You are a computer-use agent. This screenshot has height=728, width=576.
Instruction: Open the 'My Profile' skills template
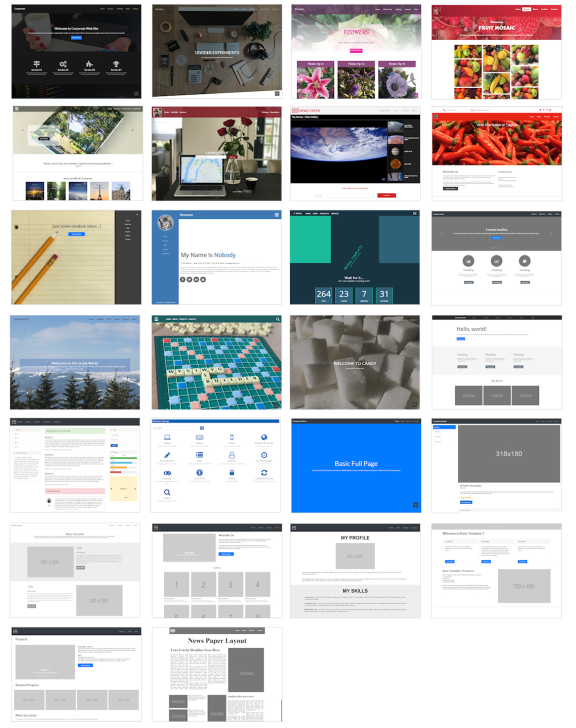[356, 571]
